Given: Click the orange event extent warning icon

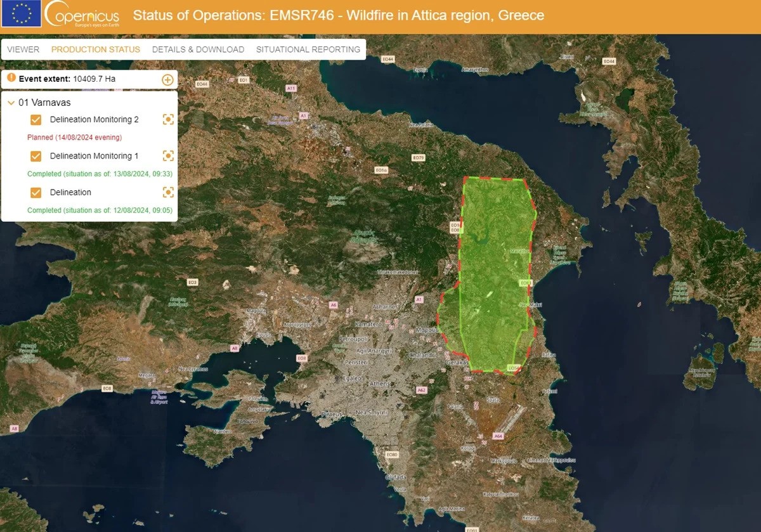Looking at the screenshot, I should pyautogui.click(x=11, y=78).
